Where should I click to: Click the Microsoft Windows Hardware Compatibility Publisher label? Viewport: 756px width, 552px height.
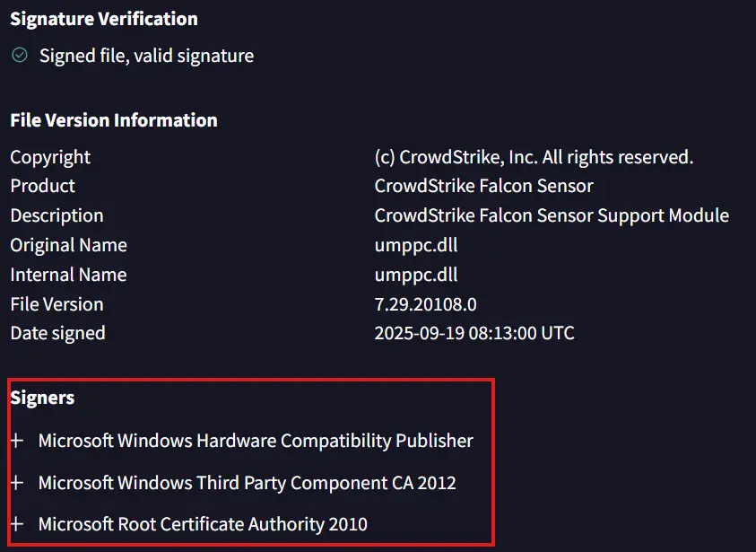click(x=256, y=441)
